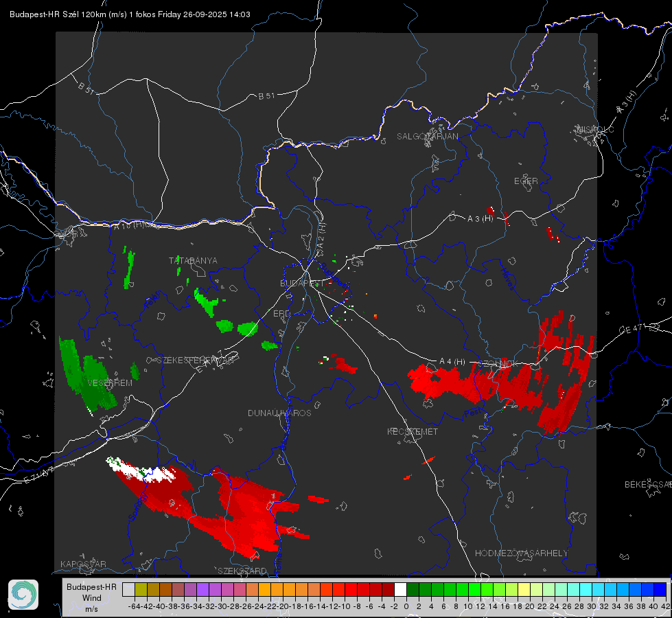Click the Budapest city label

point(302,284)
